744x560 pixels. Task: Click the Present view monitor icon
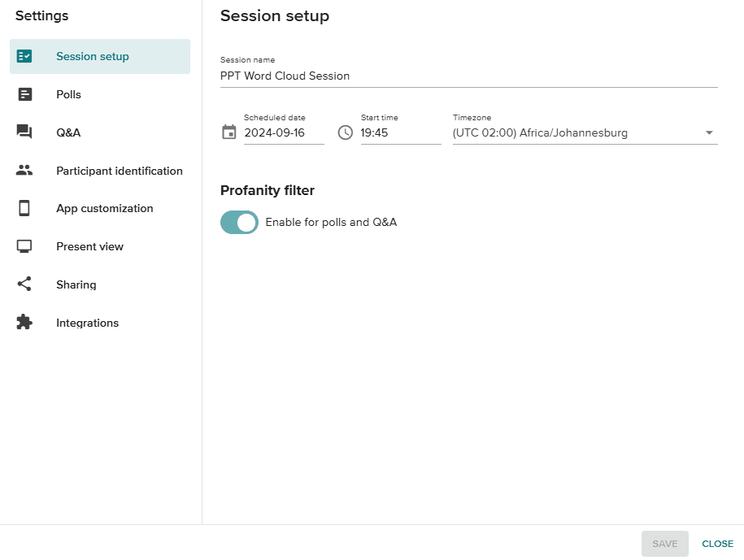click(x=24, y=246)
